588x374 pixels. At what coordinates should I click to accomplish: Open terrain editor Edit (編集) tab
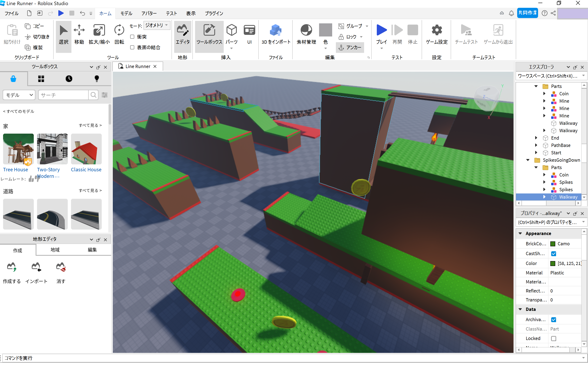[92, 250]
